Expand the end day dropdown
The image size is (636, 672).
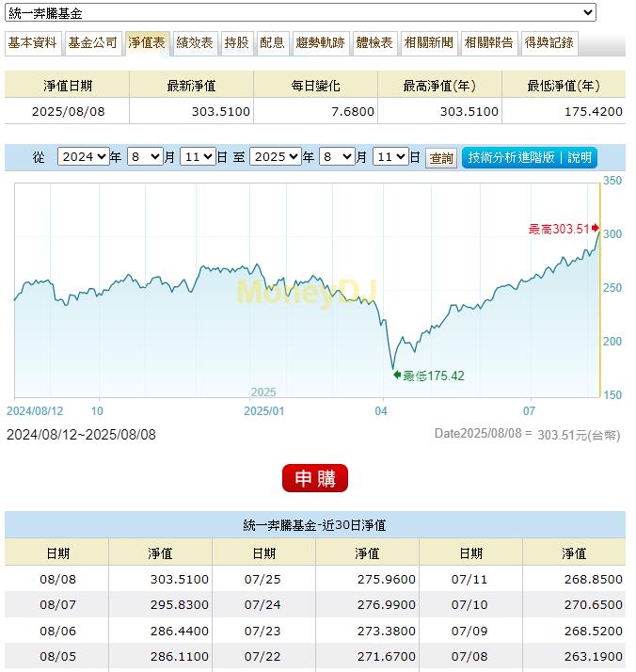tap(390, 157)
